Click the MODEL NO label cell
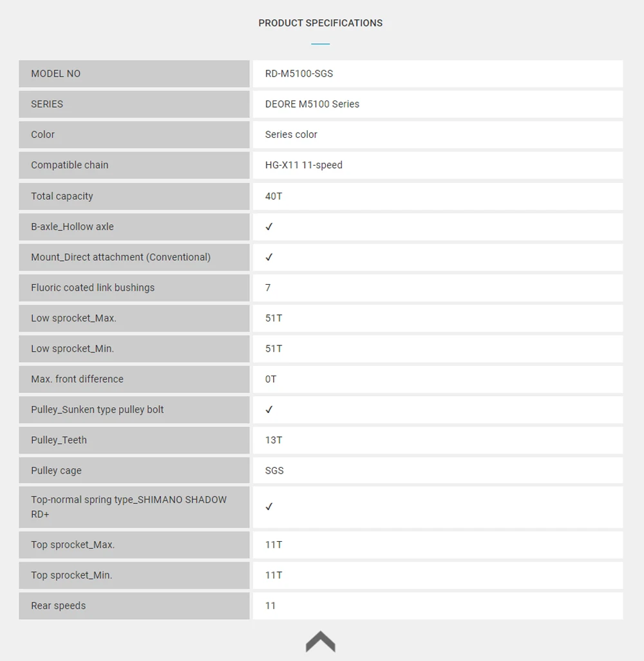Viewport: 644px width, 661px height. click(134, 74)
